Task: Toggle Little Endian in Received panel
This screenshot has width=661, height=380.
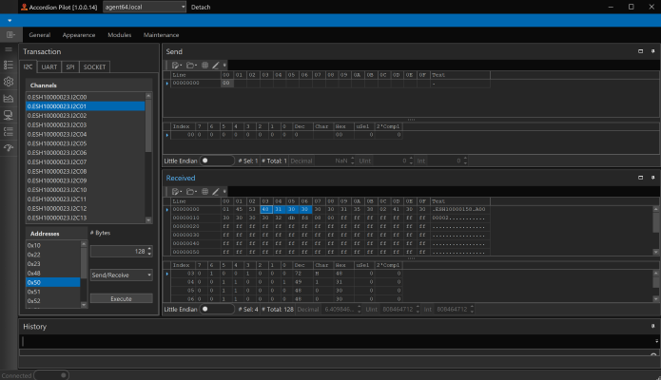Action: pyautogui.click(x=217, y=309)
